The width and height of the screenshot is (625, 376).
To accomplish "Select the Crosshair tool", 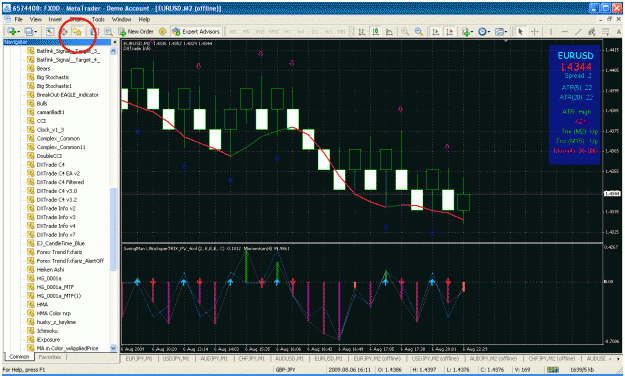I will coord(535,31).
